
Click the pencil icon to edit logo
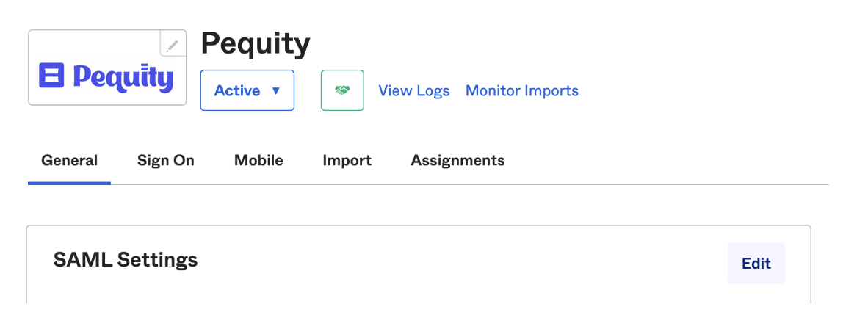173,44
